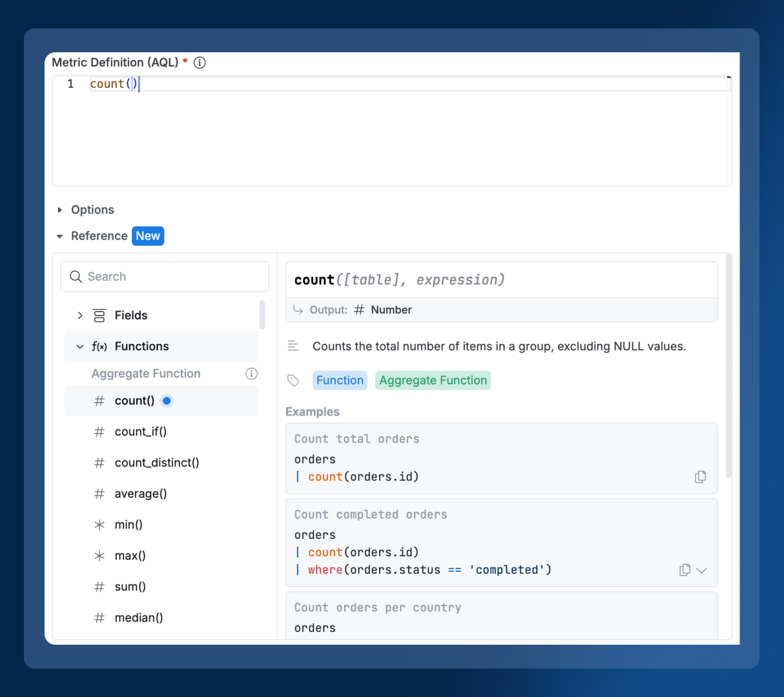
Task: Select the sum() function
Action: 130,587
